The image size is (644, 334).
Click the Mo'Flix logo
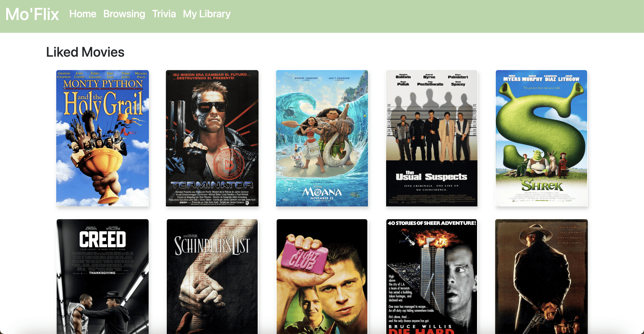[32, 14]
